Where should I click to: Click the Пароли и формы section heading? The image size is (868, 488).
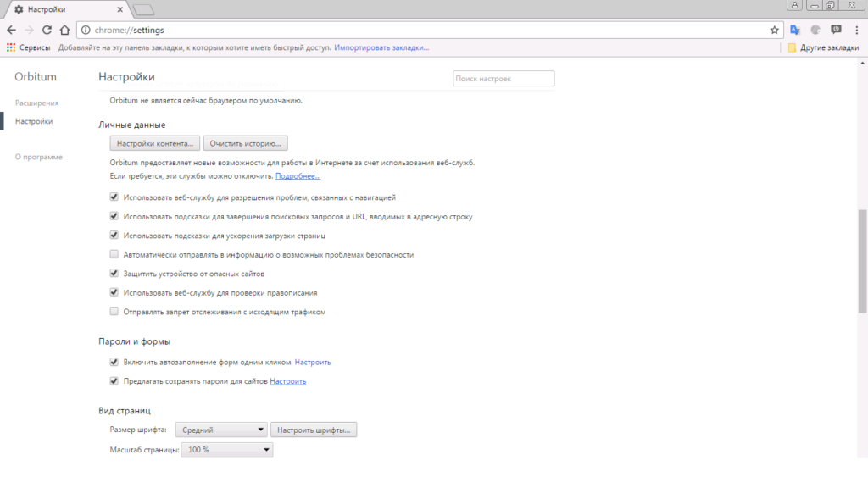click(x=135, y=341)
